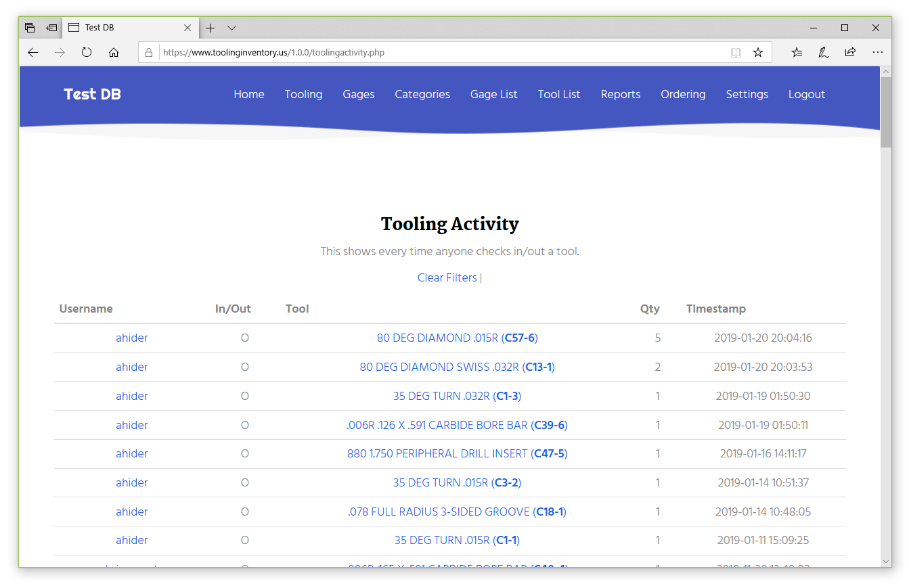
Task: Click the add notes pen icon
Action: click(823, 52)
